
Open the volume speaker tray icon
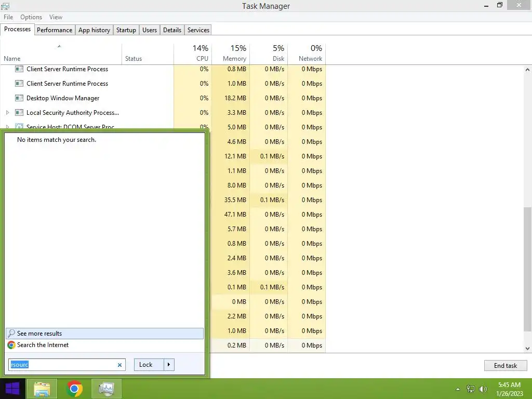483,389
